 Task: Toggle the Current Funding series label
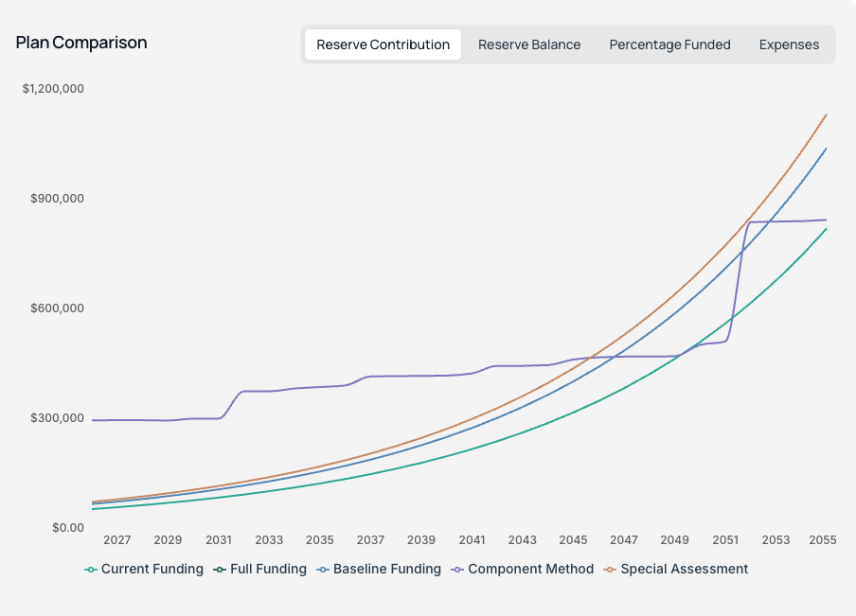(x=152, y=570)
